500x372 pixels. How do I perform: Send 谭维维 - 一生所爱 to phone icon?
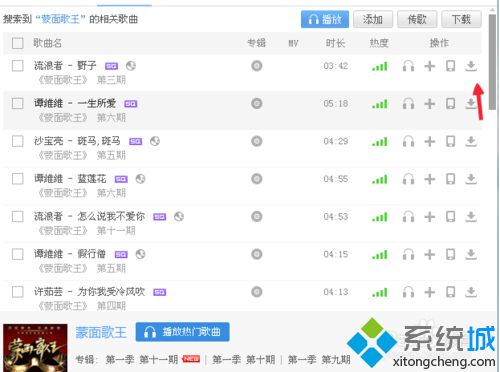click(x=450, y=104)
